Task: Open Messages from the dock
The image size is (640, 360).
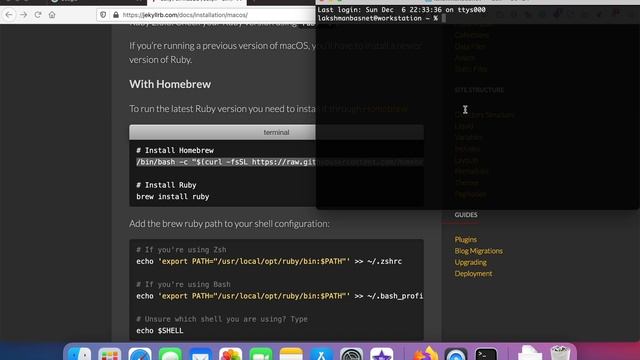Action: [x=170, y=353]
